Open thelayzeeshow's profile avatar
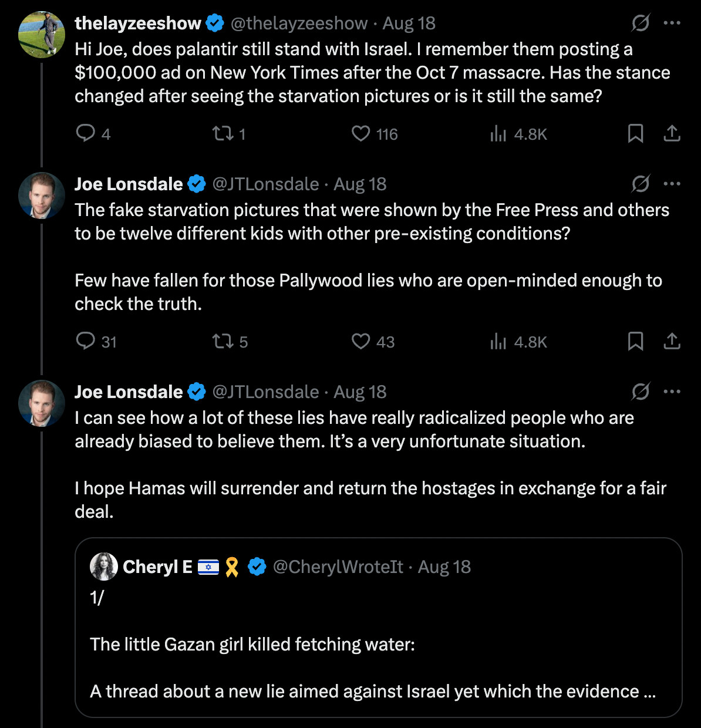 click(x=42, y=34)
